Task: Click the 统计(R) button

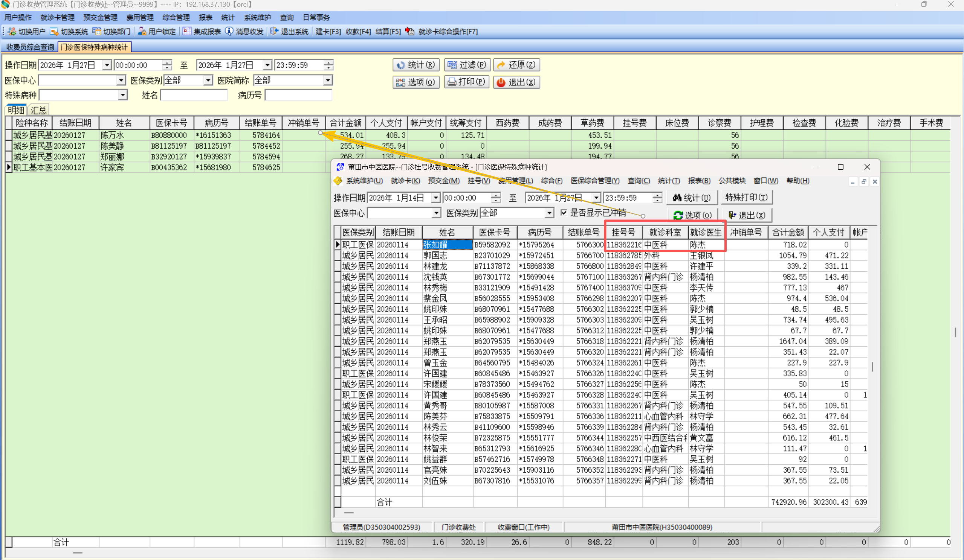Action: point(416,65)
